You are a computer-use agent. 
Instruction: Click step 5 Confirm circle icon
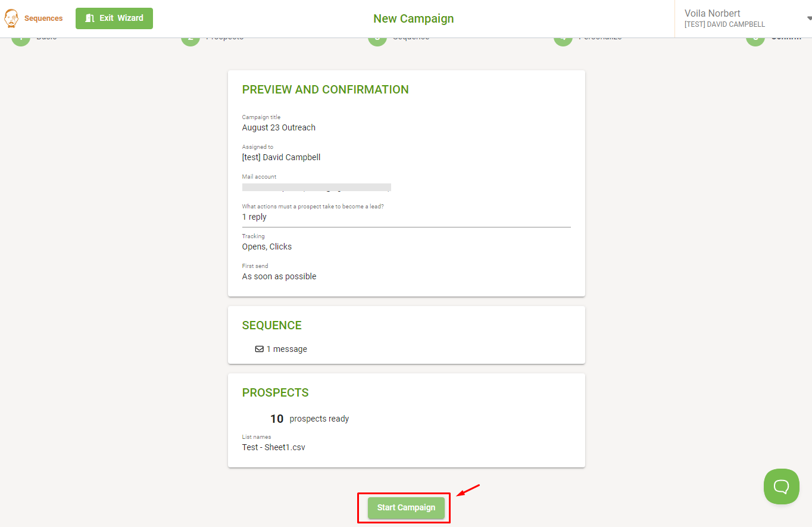point(755,37)
